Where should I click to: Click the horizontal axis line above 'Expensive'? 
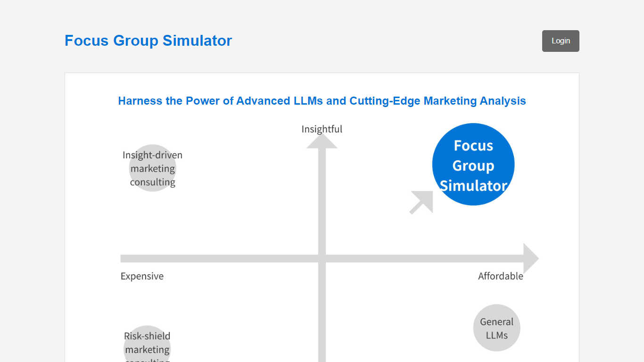click(x=142, y=258)
